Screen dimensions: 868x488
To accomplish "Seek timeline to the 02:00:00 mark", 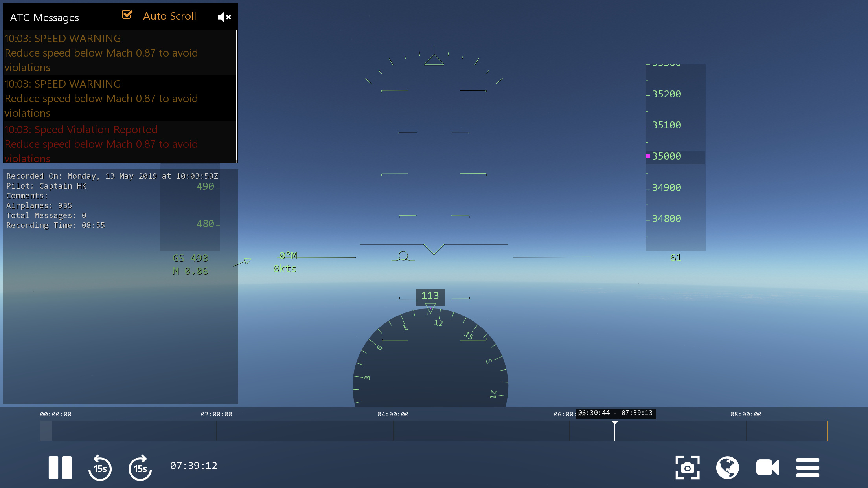I will click(217, 431).
